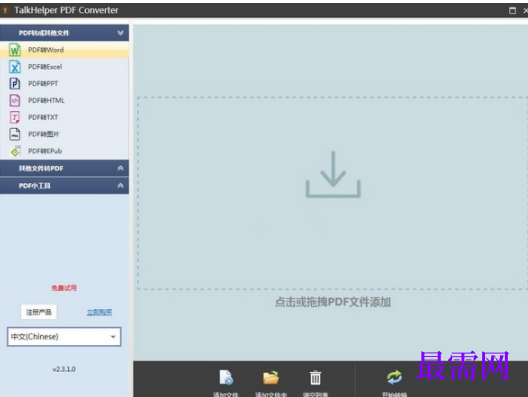Select the PDF to image icon
This screenshot has height=397, width=528.
pos(14,134)
